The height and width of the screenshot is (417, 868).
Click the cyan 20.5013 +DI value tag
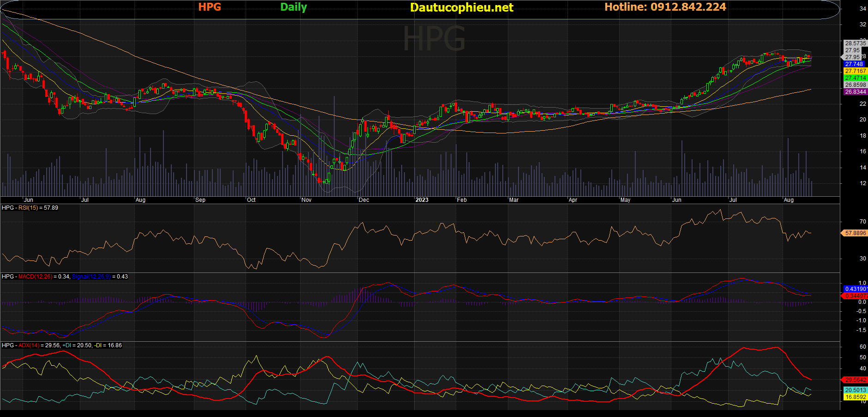(x=855, y=390)
